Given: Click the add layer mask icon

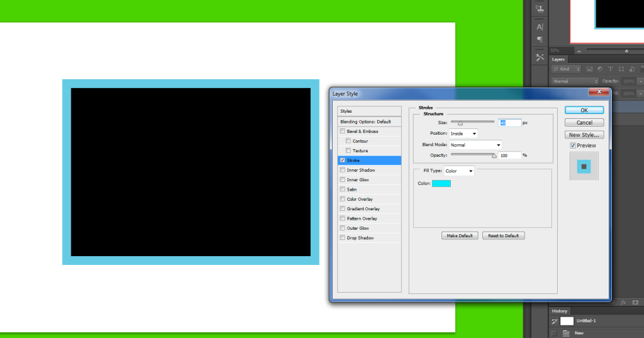Looking at the screenshot, I should [635, 302].
